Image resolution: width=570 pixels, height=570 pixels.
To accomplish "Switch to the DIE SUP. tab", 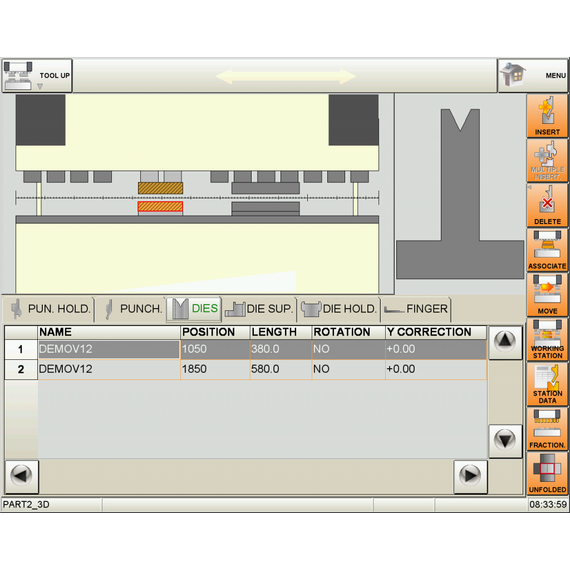I will pos(259,309).
